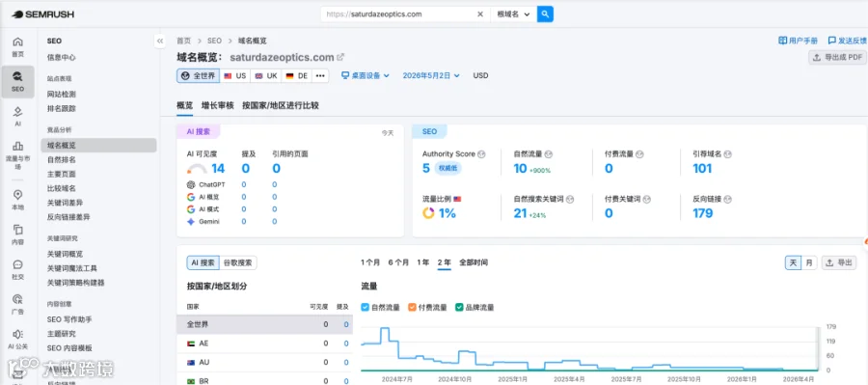Open the 根域名 dropdown
The width and height of the screenshot is (868, 385).
tap(513, 14)
